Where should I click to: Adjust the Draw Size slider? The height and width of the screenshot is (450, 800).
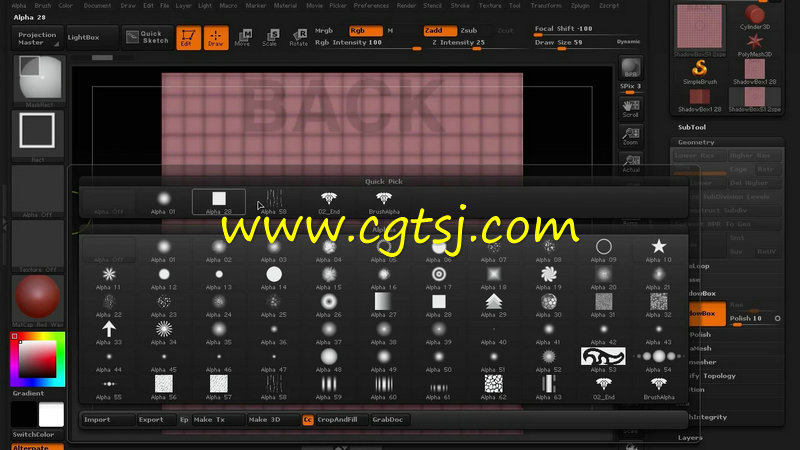click(x=573, y=44)
